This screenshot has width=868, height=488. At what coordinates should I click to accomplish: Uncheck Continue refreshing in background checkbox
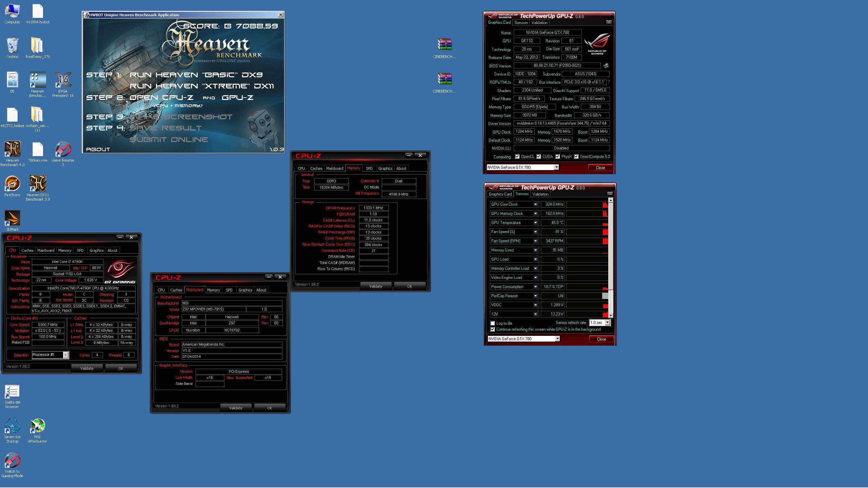[492, 329]
